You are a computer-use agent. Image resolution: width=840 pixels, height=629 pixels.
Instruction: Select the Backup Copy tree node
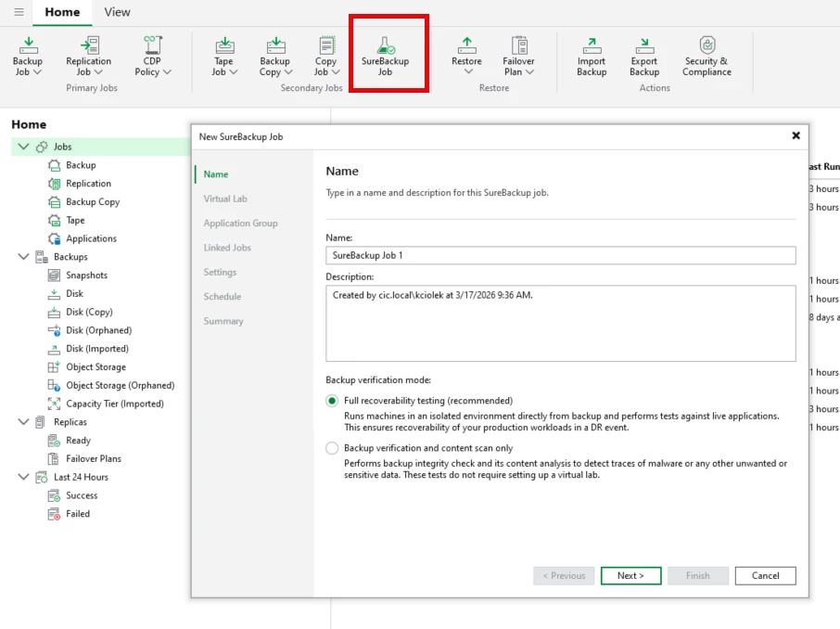(x=93, y=201)
